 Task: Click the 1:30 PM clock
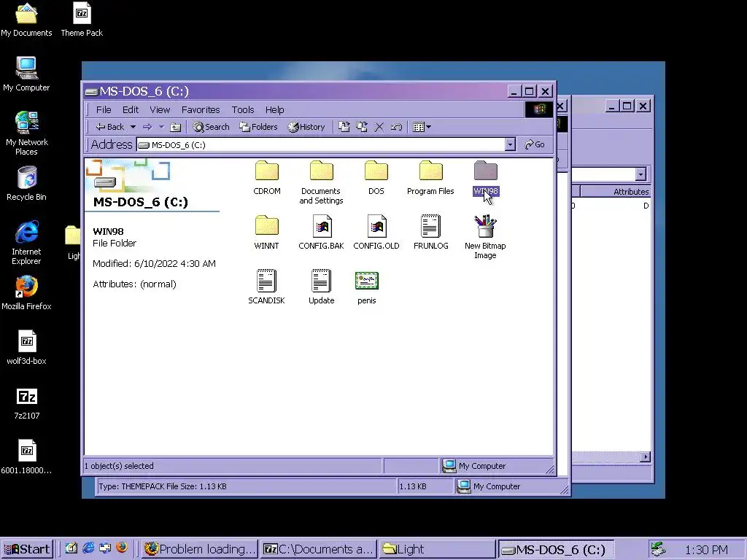(706, 550)
